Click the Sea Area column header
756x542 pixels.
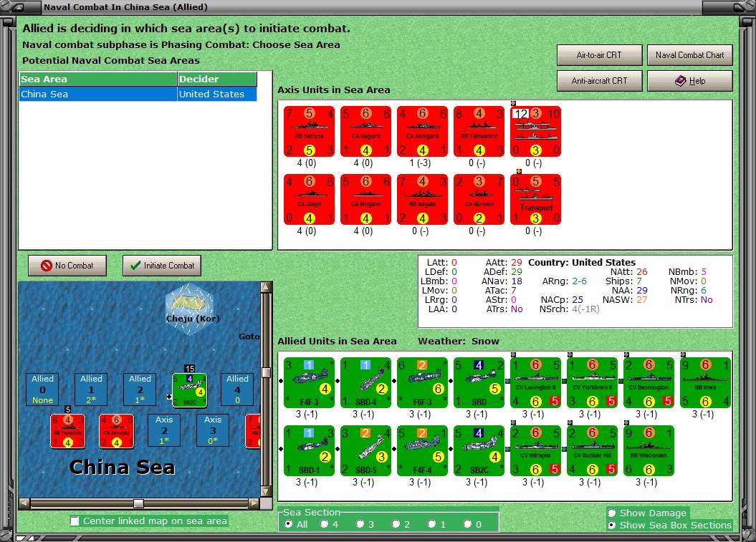98,79
